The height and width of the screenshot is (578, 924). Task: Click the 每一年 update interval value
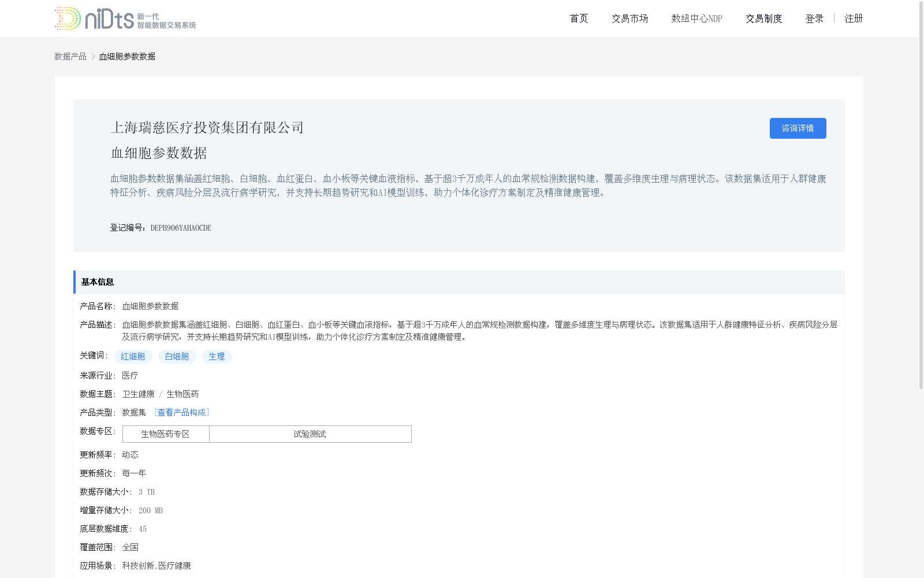134,473
